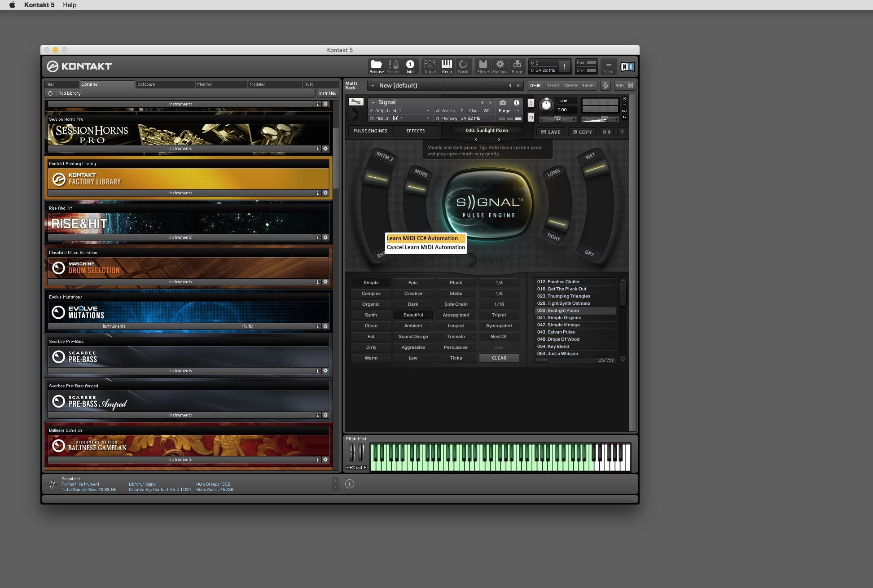This screenshot has height=588, width=873.
Task: Open the Output st. 1 dropdown
Action: tap(399, 111)
